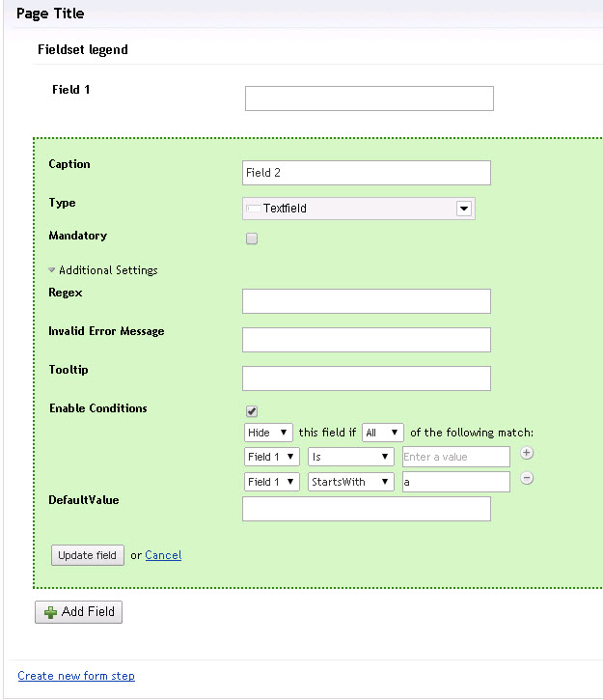This screenshot has height=700, width=603.
Task: Click the Create new form step link
Action: pyautogui.click(x=76, y=676)
